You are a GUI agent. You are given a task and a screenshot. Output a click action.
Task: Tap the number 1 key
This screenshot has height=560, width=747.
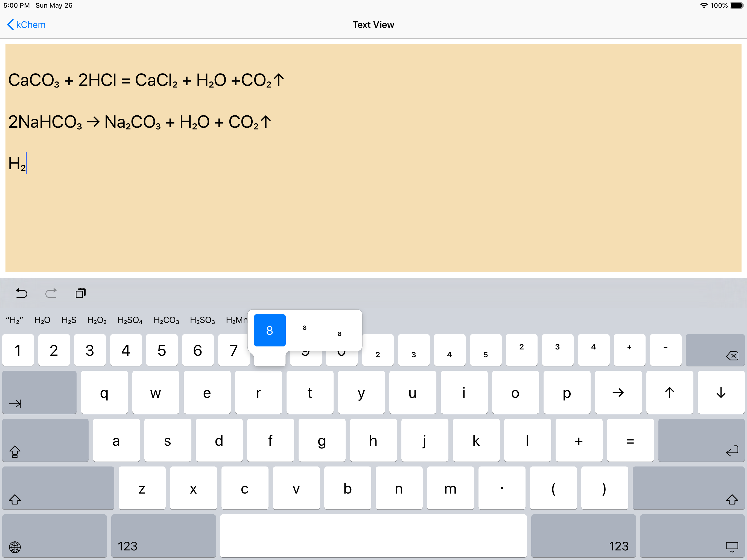[18, 350]
